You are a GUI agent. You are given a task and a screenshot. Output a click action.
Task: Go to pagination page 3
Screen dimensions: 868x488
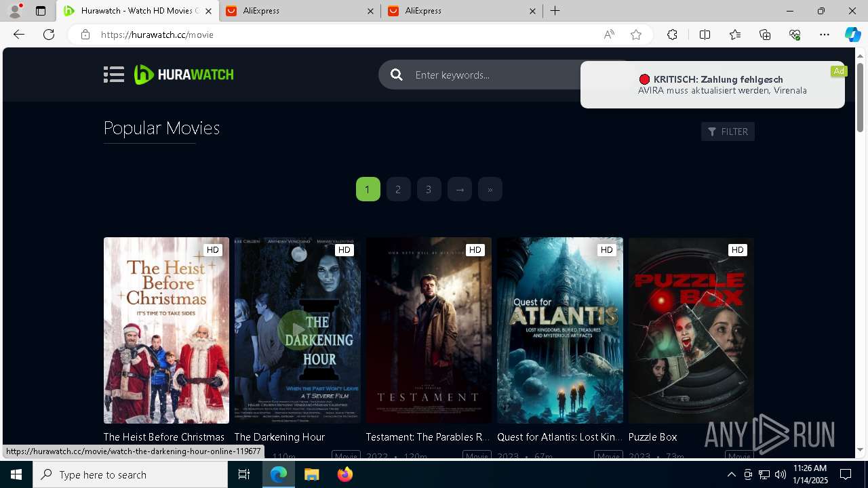pyautogui.click(x=429, y=189)
